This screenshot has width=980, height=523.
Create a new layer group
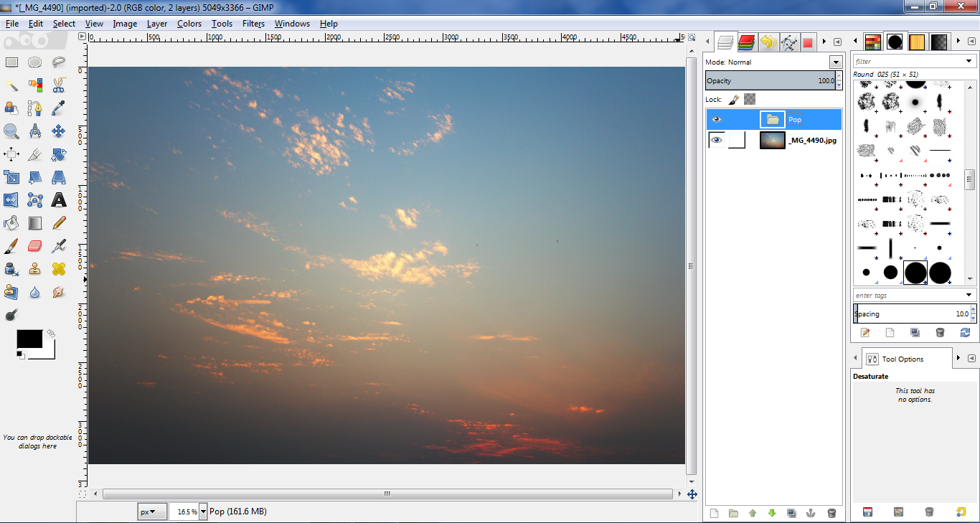click(733, 513)
